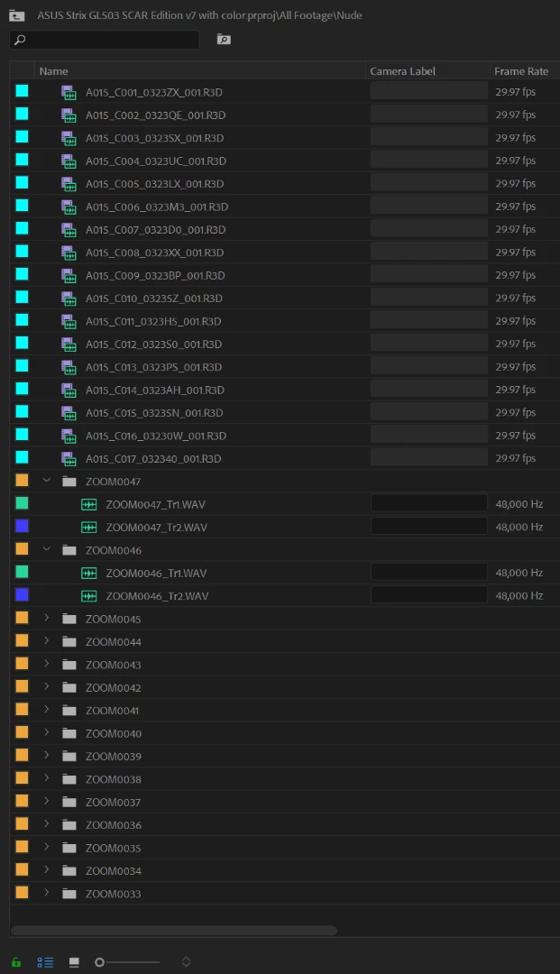Click audio icon of ZOOM0046_Tr2.WAV

pos(88,596)
